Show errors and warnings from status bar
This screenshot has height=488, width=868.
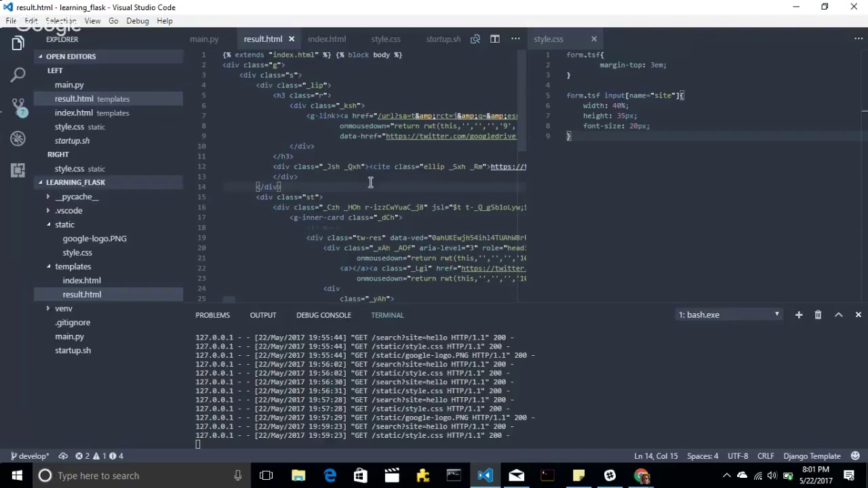(x=99, y=456)
